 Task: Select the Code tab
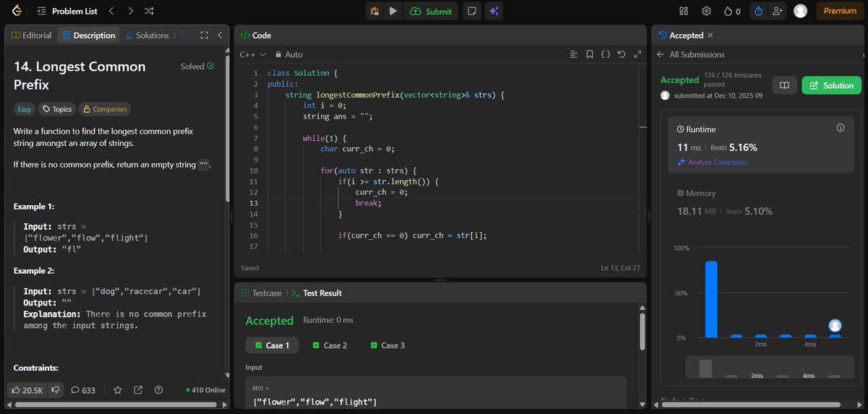[255, 35]
